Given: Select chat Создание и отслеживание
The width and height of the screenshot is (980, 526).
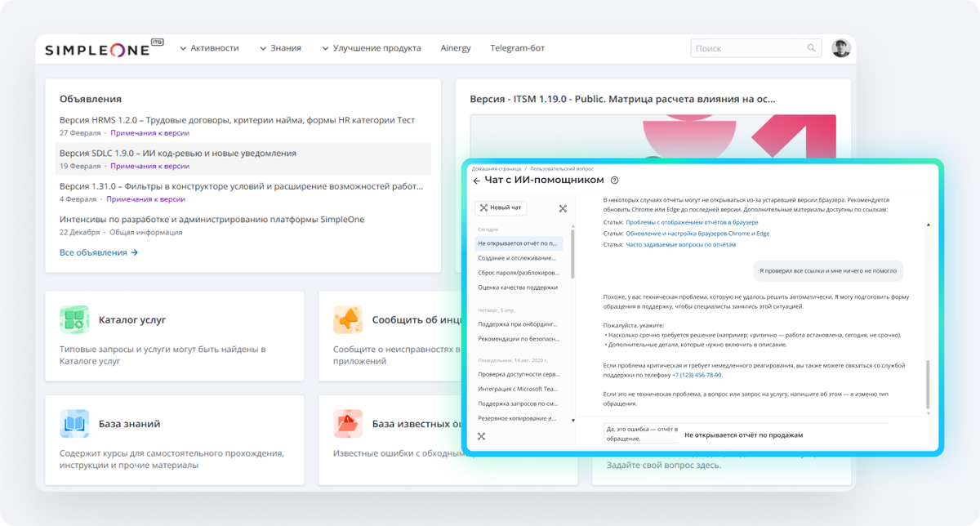Looking at the screenshot, I should (519, 258).
